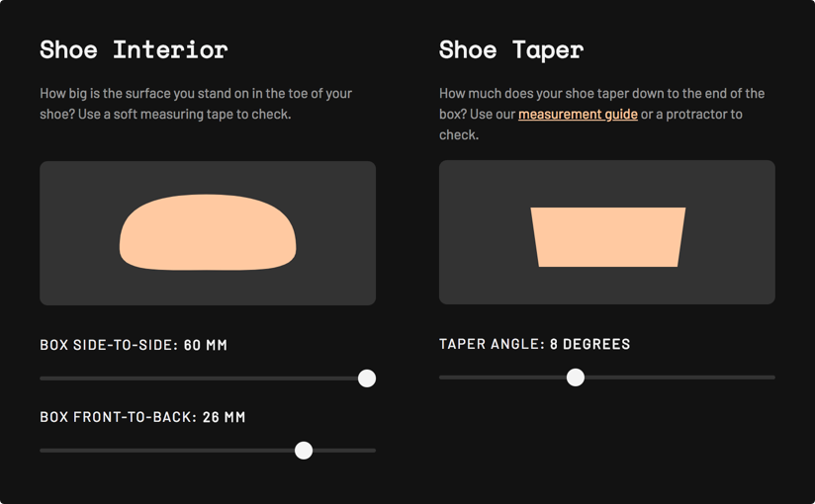Click the 26 MM value readout
This screenshot has height=504, width=815.
click(x=224, y=417)
